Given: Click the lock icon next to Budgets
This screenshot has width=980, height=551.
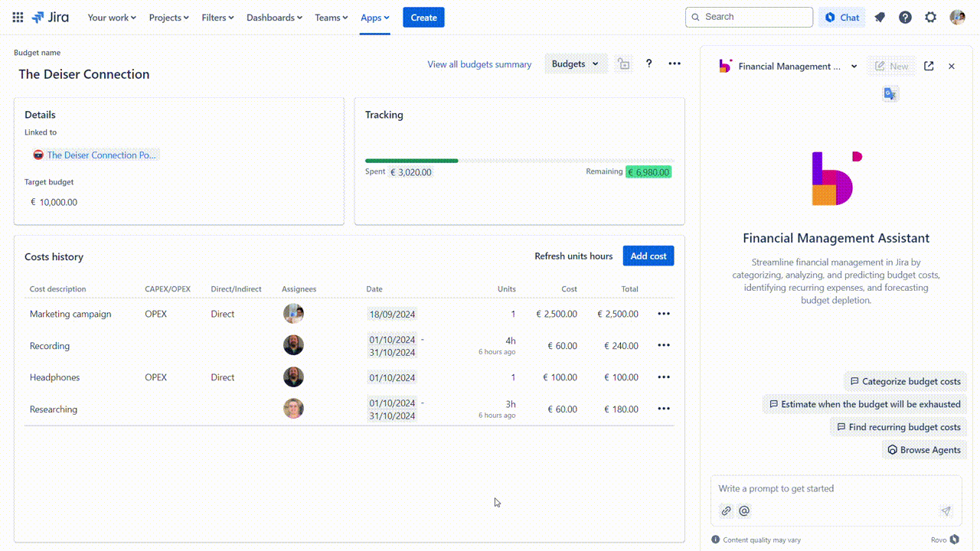Looking at the screenshot, I should pyautogui.click(x=624, y=64).
